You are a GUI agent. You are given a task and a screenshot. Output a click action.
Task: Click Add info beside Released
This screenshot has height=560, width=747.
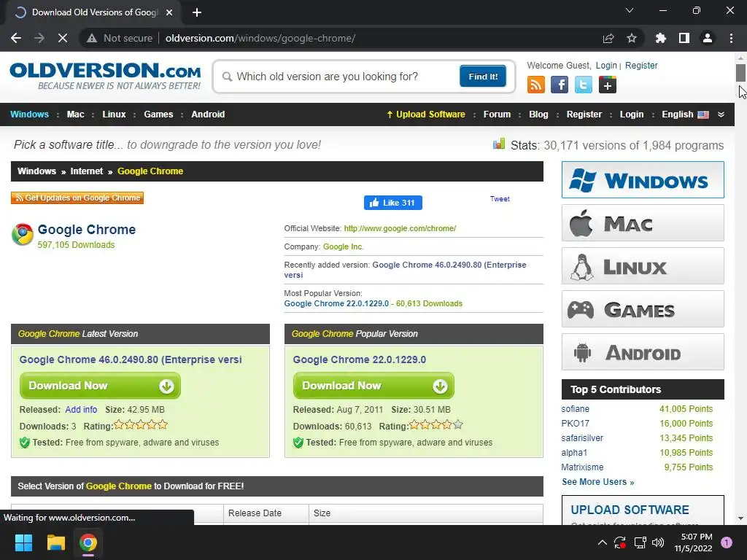pos(81,410)
